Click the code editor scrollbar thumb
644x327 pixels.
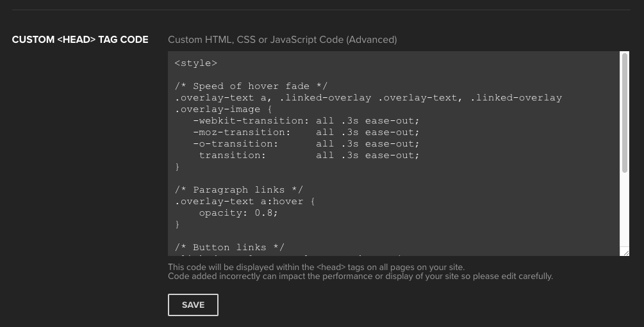point(625,112)
